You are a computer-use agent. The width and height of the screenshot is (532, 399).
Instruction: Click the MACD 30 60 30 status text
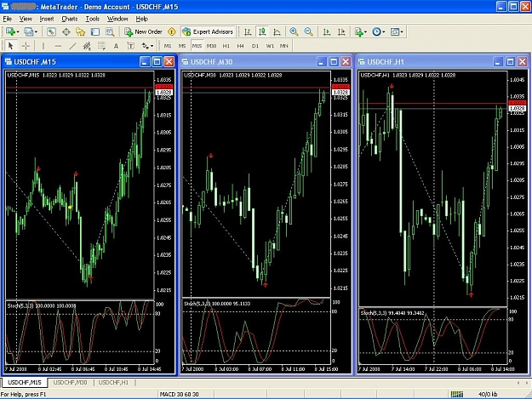(x=179, y=394)
